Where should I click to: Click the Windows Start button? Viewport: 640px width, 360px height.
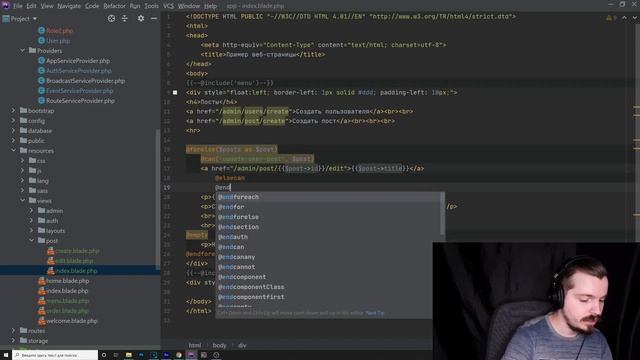pos(6,355)
